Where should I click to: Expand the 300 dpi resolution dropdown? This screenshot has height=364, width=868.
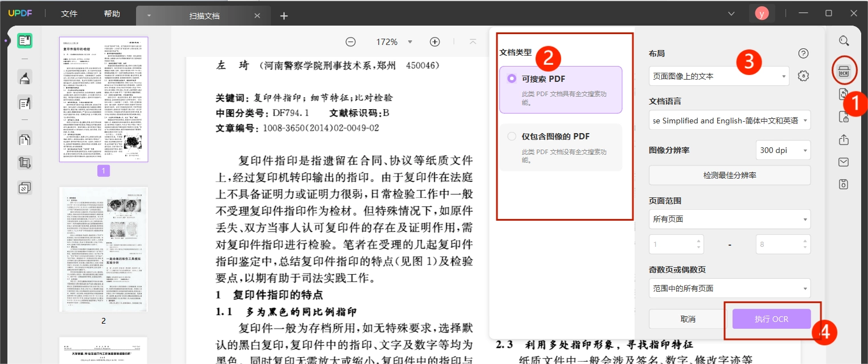point(783,150)
